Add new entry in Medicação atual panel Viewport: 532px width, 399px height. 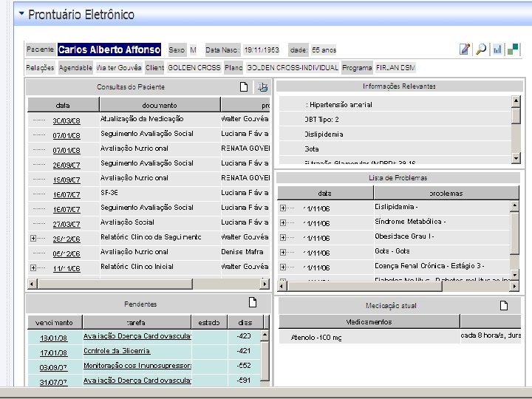[504, 305]
